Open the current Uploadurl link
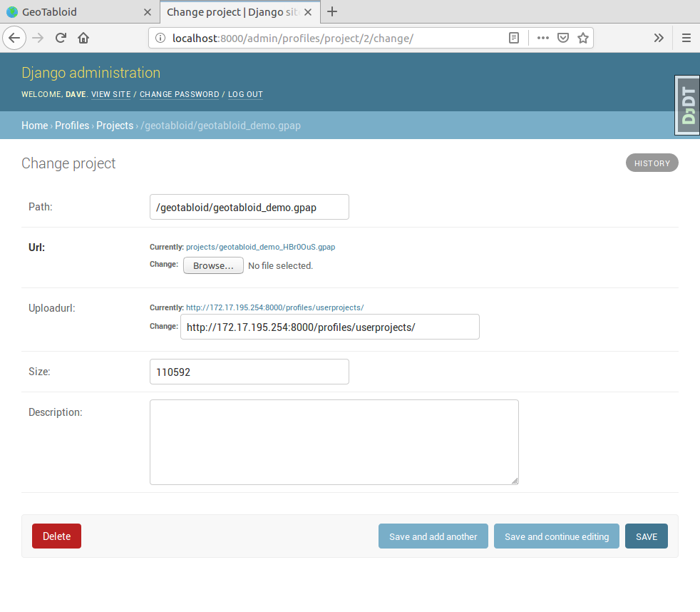This screenshot has width=700, height=612. tap(274, 308)
